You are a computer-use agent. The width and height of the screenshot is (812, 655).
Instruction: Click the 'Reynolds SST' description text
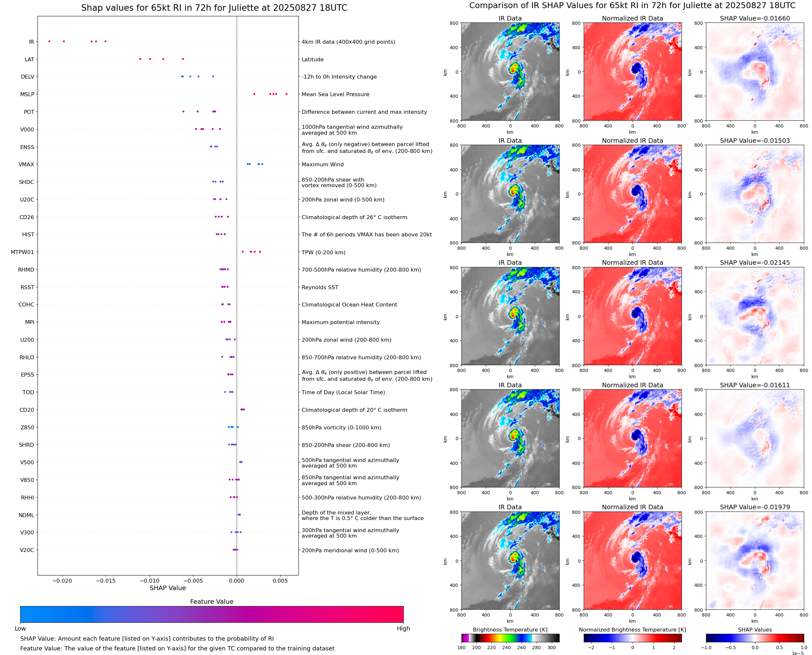[320, 288]
